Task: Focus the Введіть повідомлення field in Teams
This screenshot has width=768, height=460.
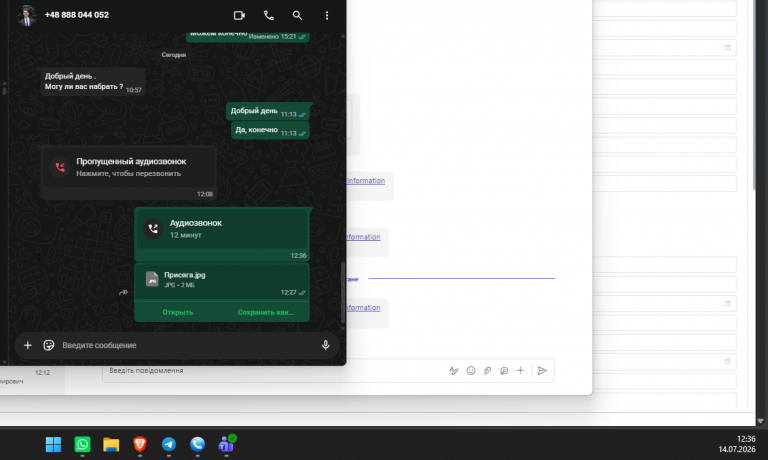Action: (x=274, y=371)
